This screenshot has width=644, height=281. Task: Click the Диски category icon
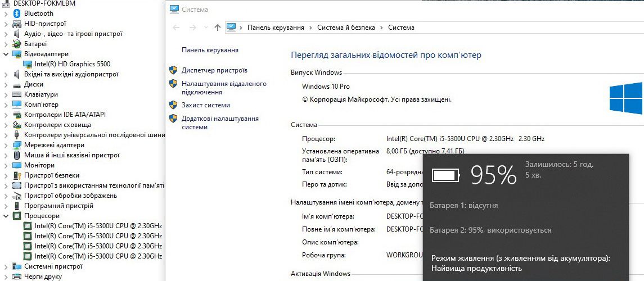[x=17, y=84]
